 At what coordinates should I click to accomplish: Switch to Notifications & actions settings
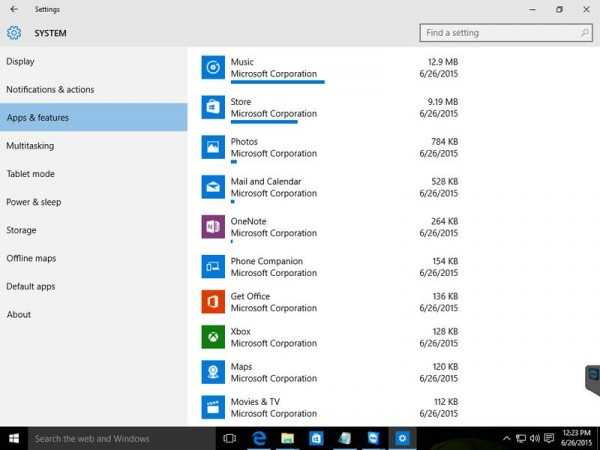(50, 90)
